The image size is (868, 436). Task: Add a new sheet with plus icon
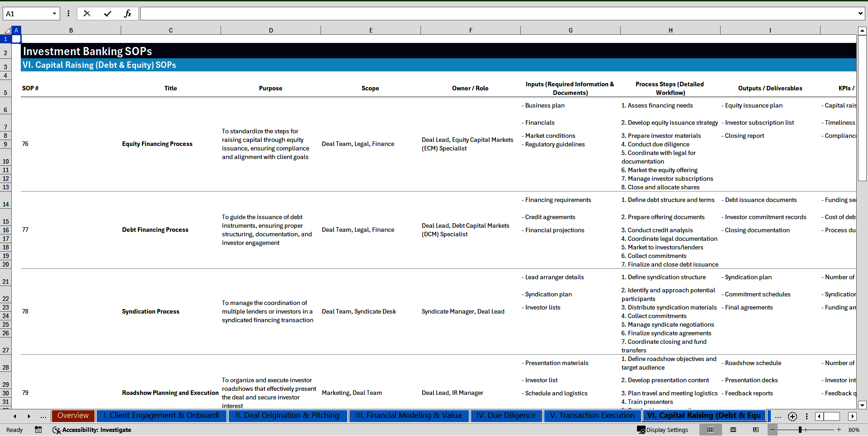(792, 416)
